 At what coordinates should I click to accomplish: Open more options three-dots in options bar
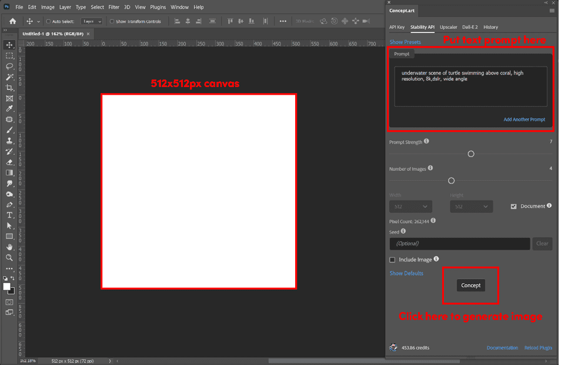pyautogui.click(x=283, y=21)
